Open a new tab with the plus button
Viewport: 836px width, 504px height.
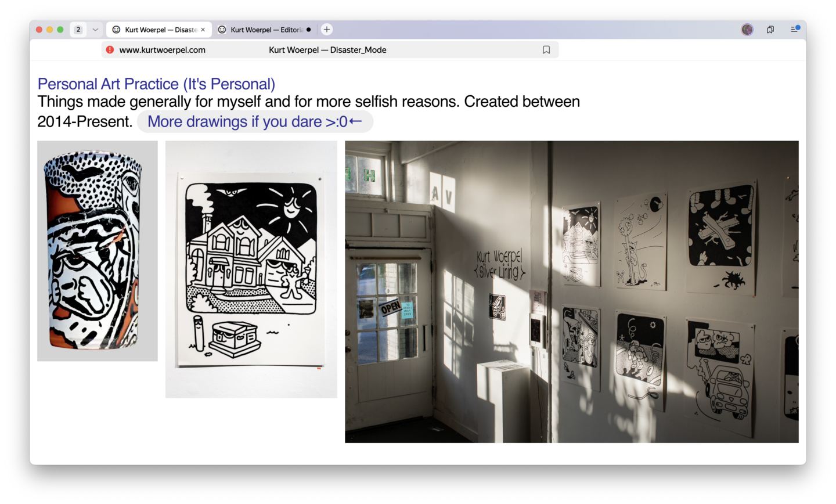click(x=327, y=30)
